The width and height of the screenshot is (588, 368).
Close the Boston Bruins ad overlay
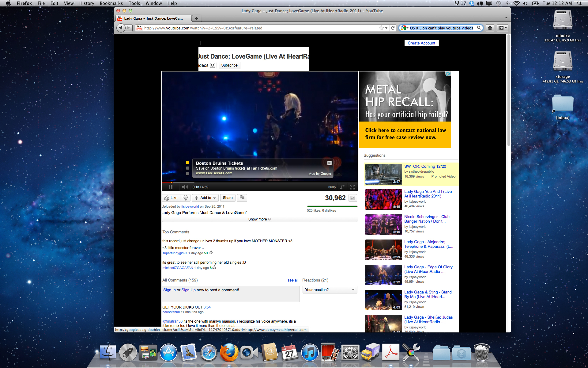[329, 163]
